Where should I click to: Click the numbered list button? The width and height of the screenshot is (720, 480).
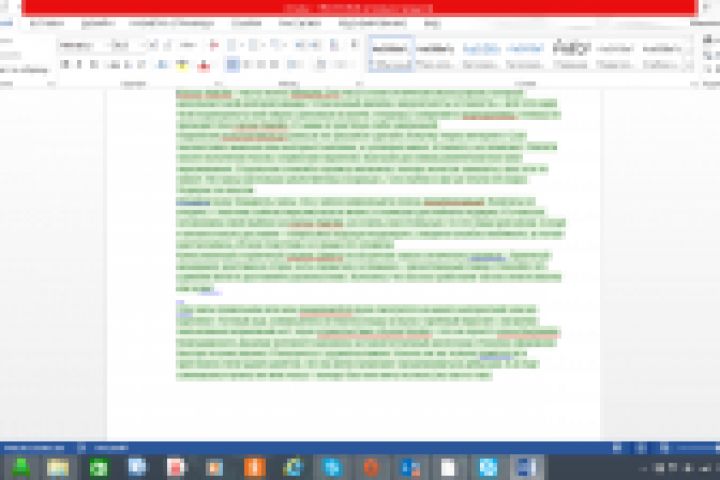pos(253,45)
